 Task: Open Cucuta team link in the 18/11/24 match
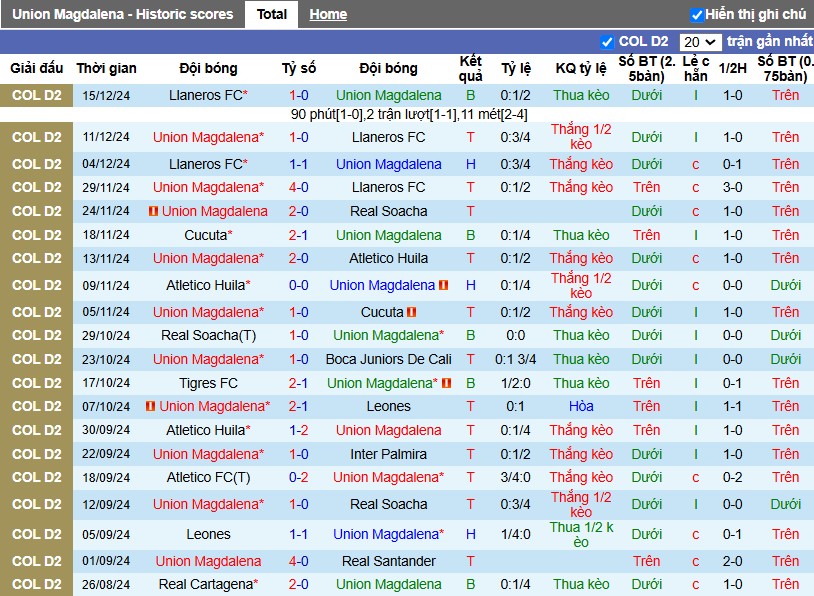[x=208, y=235]
